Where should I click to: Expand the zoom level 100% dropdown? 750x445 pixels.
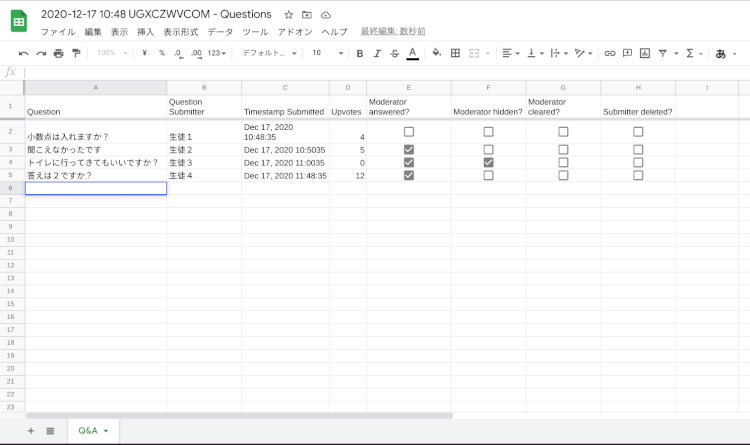pos(112,53)
